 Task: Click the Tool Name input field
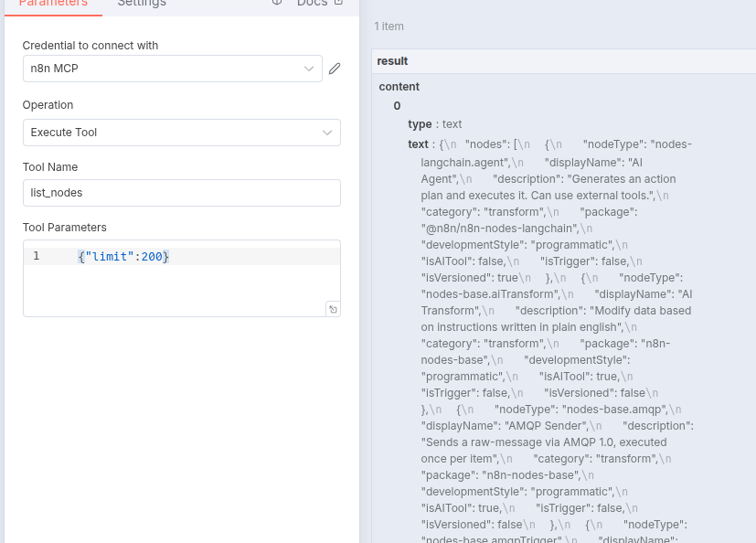click(182, 193)
